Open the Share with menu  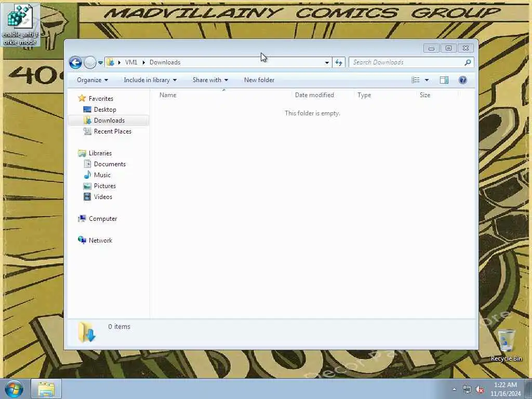click(x=210, y=80)
